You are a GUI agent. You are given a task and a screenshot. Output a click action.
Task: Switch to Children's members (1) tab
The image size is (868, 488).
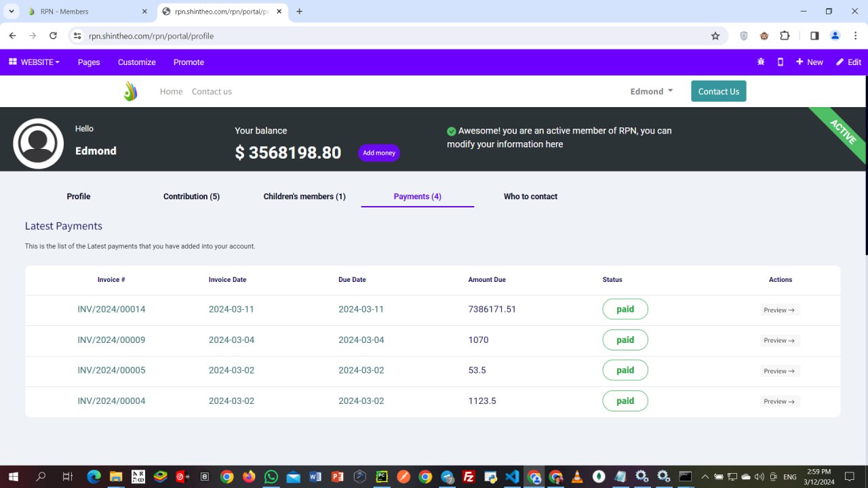click(304, 197)
